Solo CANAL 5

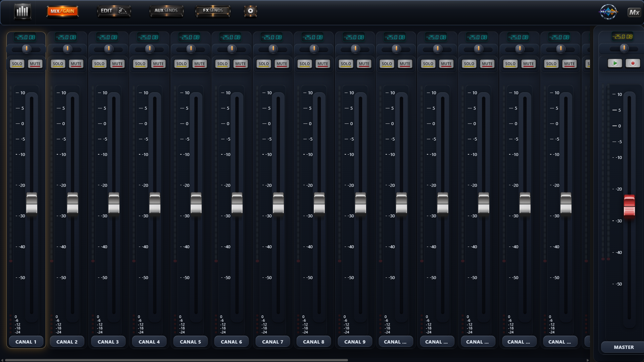(x=181, y=64)
